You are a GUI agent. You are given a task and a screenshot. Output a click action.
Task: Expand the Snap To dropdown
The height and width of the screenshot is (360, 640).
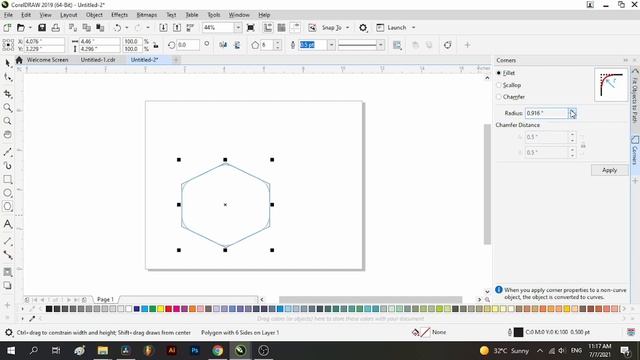(347, 28)
